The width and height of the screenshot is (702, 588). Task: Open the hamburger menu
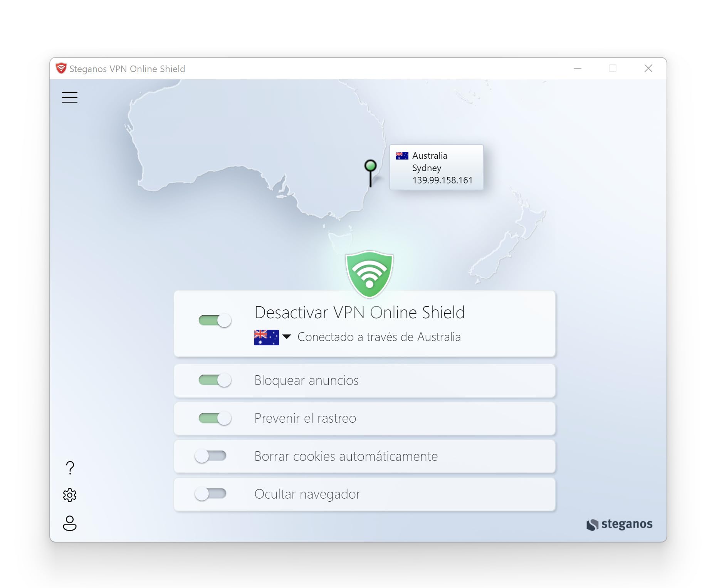coord(70,97)
